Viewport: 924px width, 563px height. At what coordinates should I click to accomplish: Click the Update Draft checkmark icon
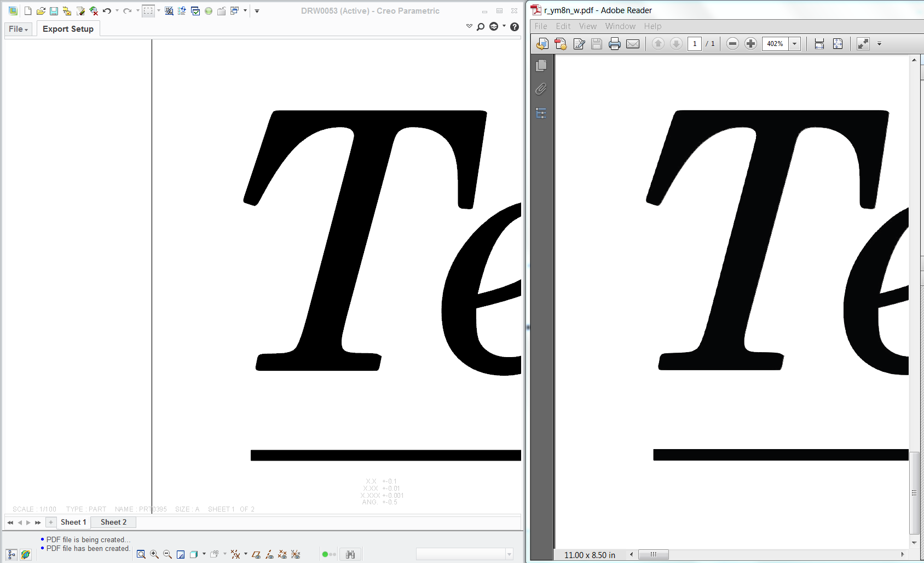point(195,11)
